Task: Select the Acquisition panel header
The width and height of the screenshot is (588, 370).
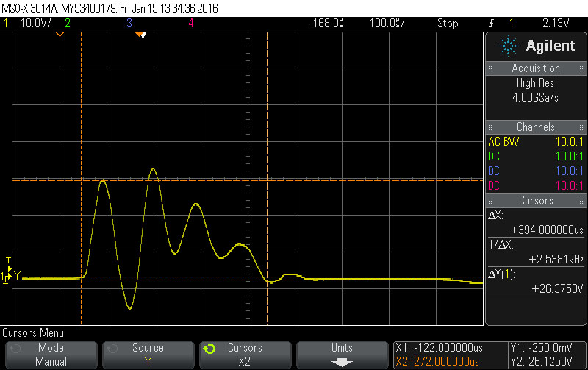Action: (536, 68)
